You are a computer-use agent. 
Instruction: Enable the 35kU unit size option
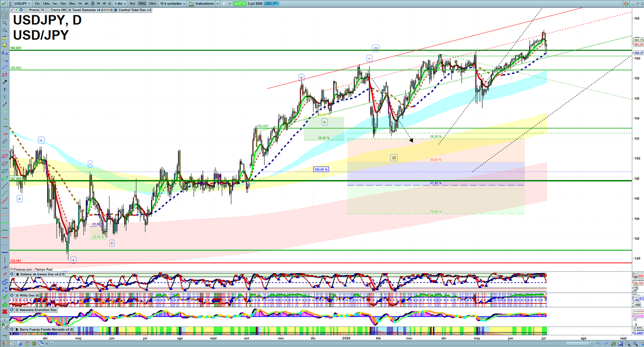(x=153, y=4)
